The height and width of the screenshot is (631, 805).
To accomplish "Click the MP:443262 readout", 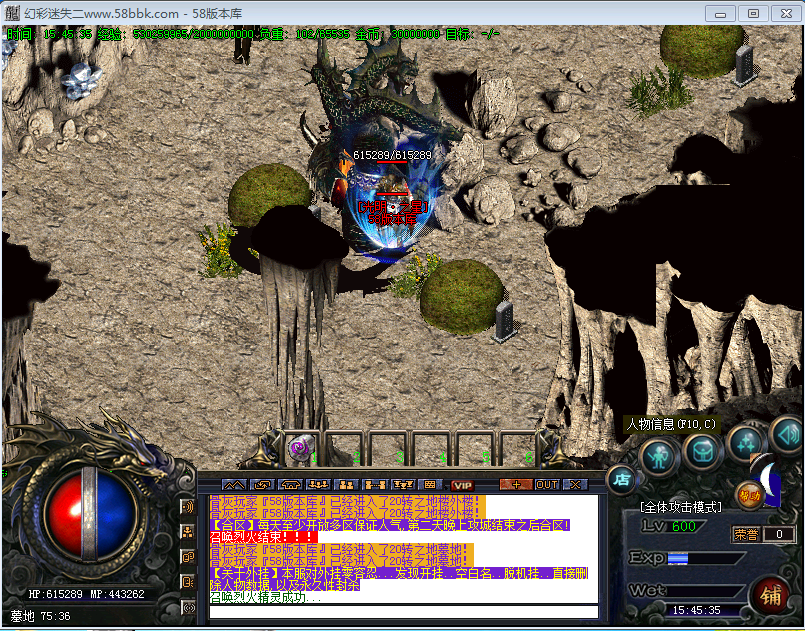I will 118,594.
